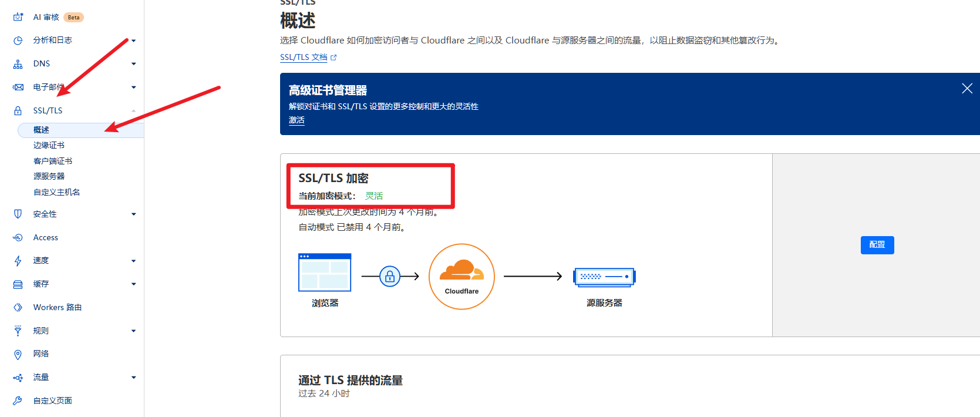Collapse the SSL/TLS menu arrow
The width and height of the screenshot is (980, 417).
134,110
